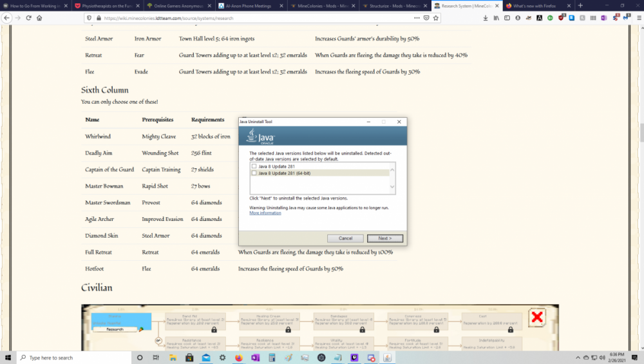644x364 pixels.
Task: Go to Firefox home page icon
Action: point(39,18)
